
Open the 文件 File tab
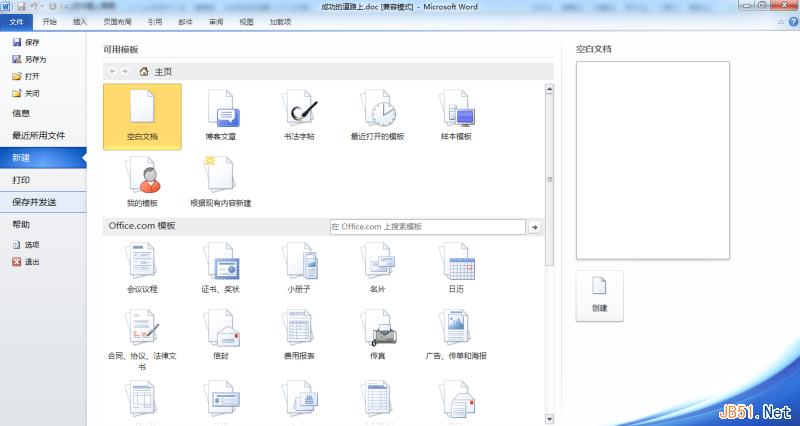(x=16, y=22)
